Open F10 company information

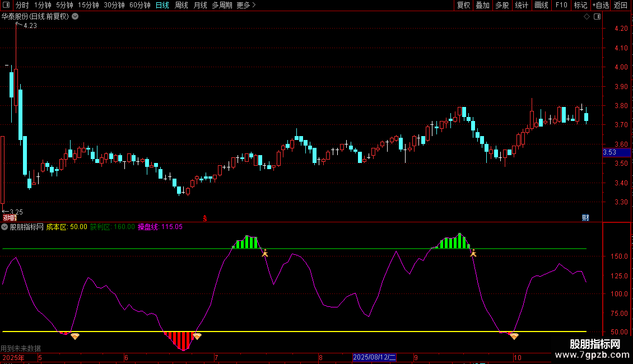click(x=561, y=6)
